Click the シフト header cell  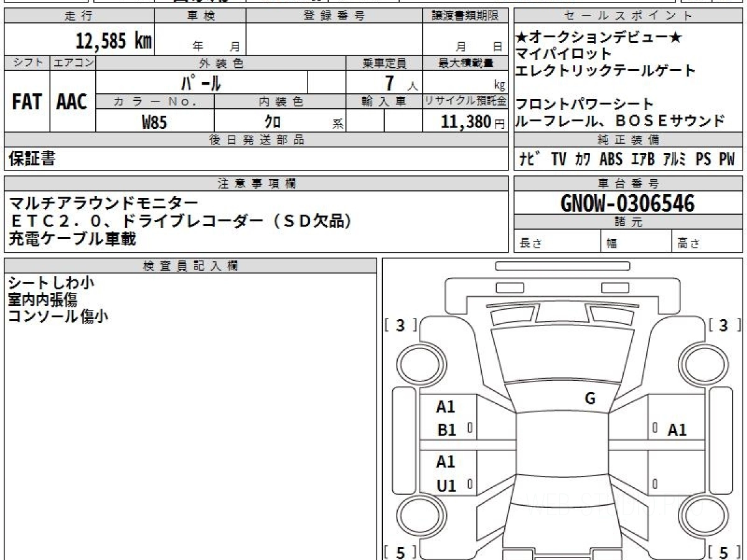pyautogui.click(x=27, y=63)
